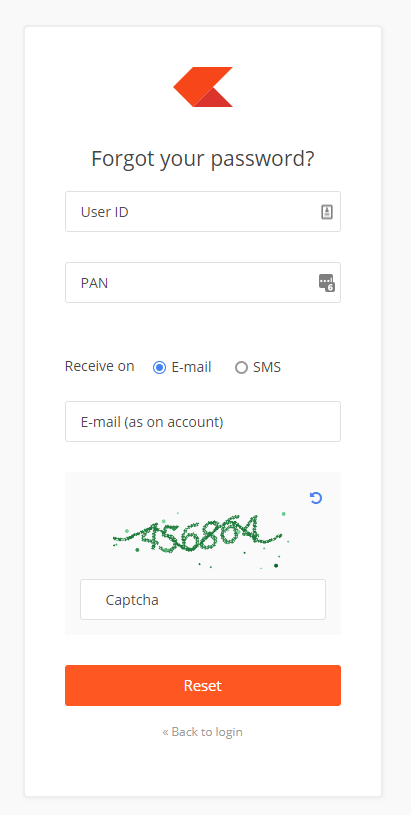Refresh the captcha with the blue reload icon
The width and height of the screenshot is (411, 815).
(x=316, y=498)
